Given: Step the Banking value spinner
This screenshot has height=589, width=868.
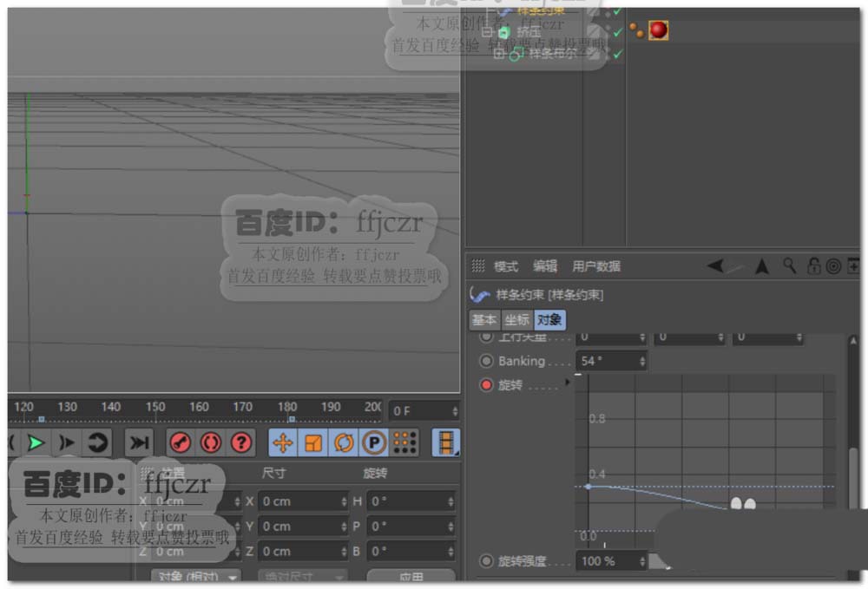Looking at the screenshot, I should 642,361.
